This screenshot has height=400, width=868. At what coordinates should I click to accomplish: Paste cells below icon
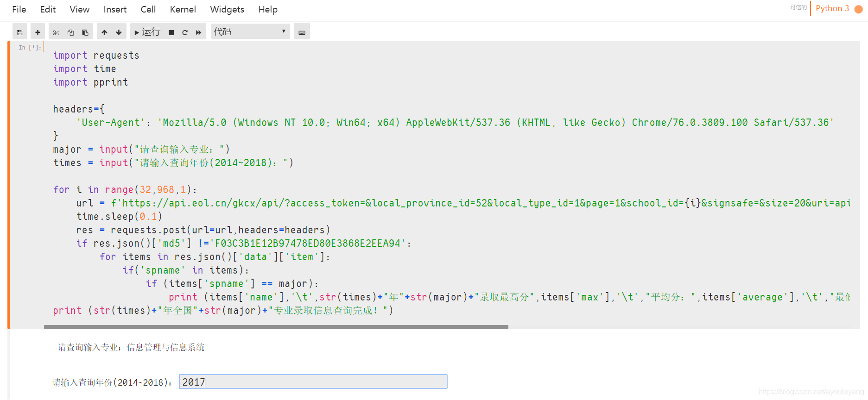[x=85, y=32]
